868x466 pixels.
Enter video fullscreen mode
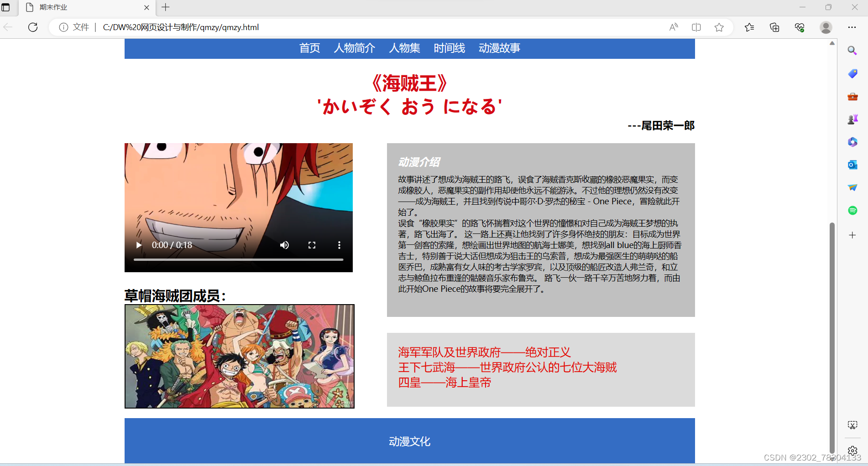(x=312, y=245)
